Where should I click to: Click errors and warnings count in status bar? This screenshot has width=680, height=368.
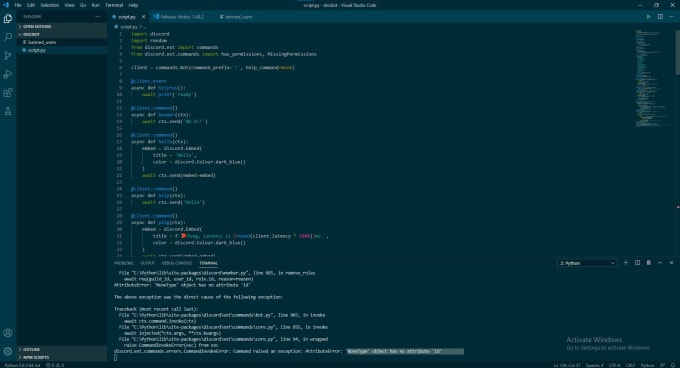tap(55, 365)
